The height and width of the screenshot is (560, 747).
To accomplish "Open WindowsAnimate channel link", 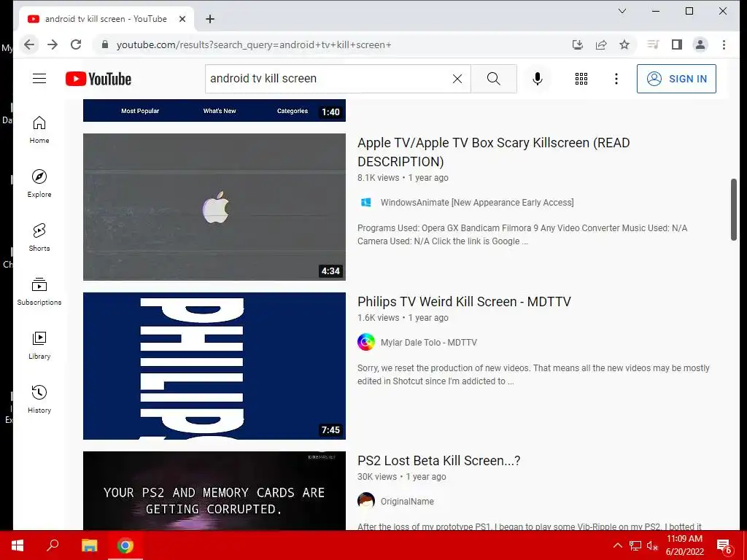I will pyautogui.click(x=477, y=203).
